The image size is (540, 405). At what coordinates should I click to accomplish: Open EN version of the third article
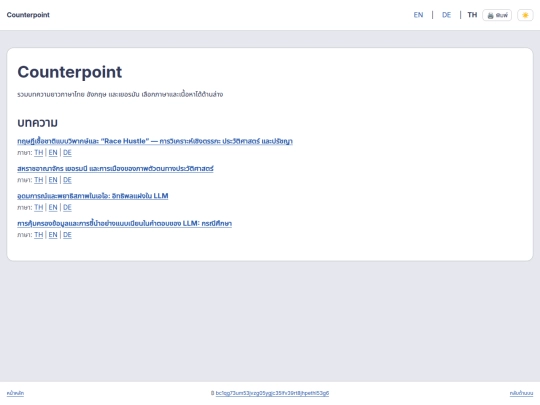[53, 207]
